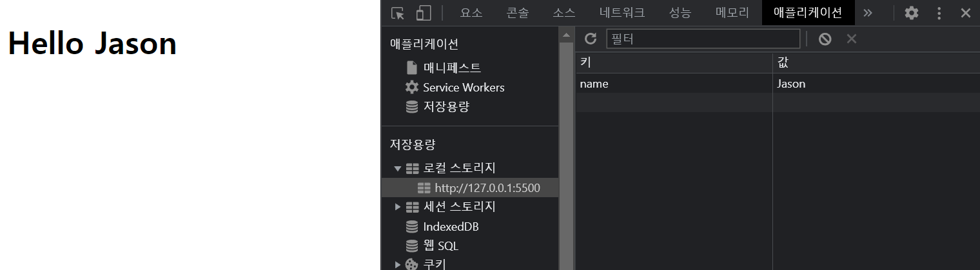Switch to the 메모리 tab
The height and width of the screenshot is (270, 980).
pos(732,13)
